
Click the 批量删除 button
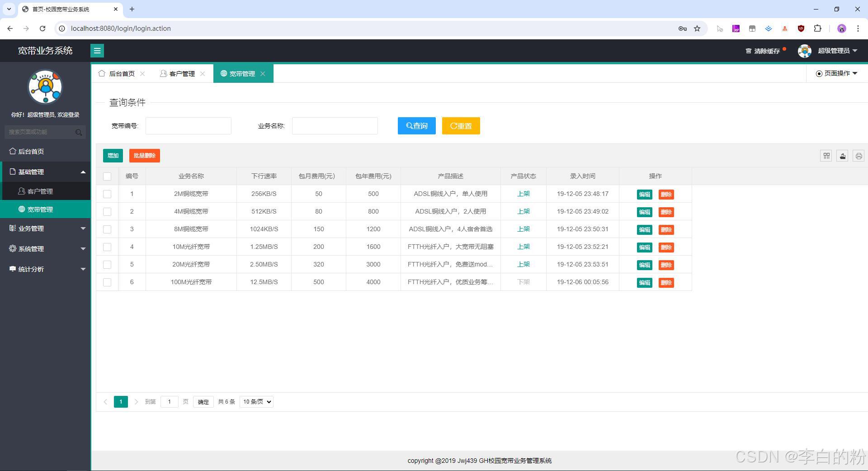coord(145,156)
